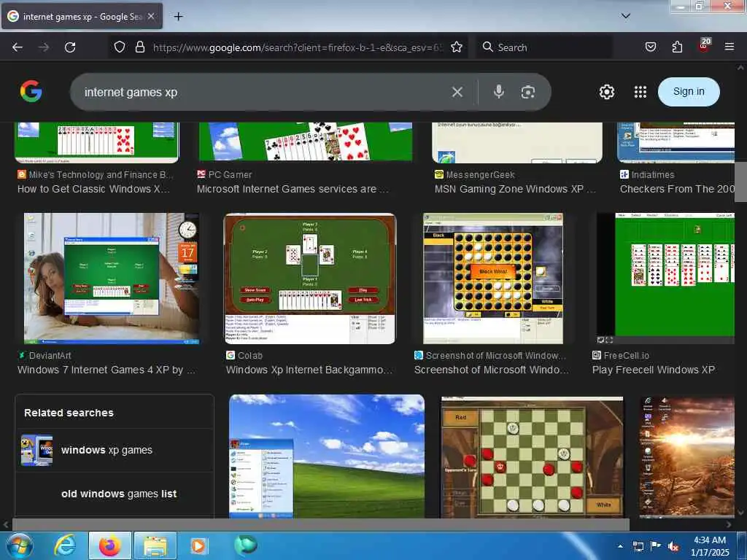Screen dimensions: 747x560
Task: Open the Action Center flag icon
Action: [x=656, y=546]
